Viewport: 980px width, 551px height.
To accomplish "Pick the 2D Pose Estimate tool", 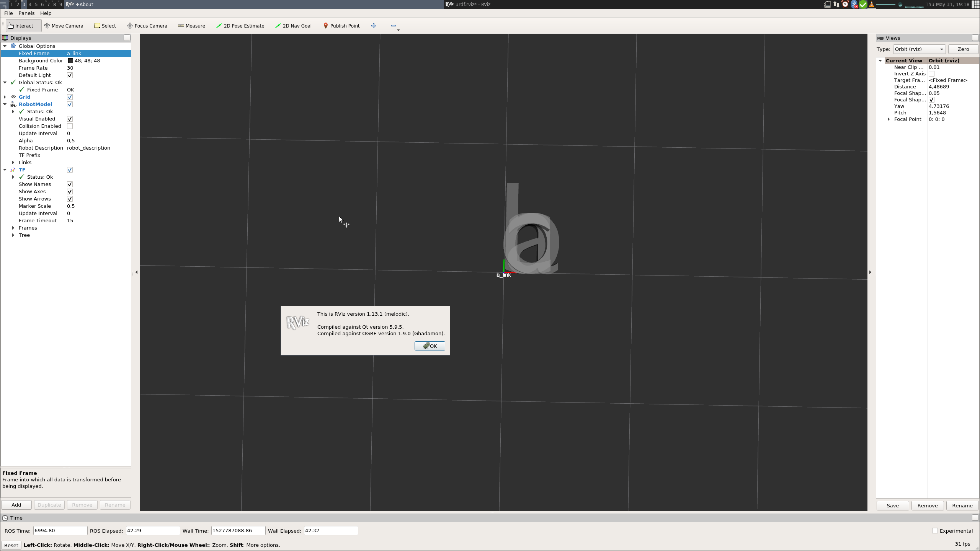I will tap(240, 26).
